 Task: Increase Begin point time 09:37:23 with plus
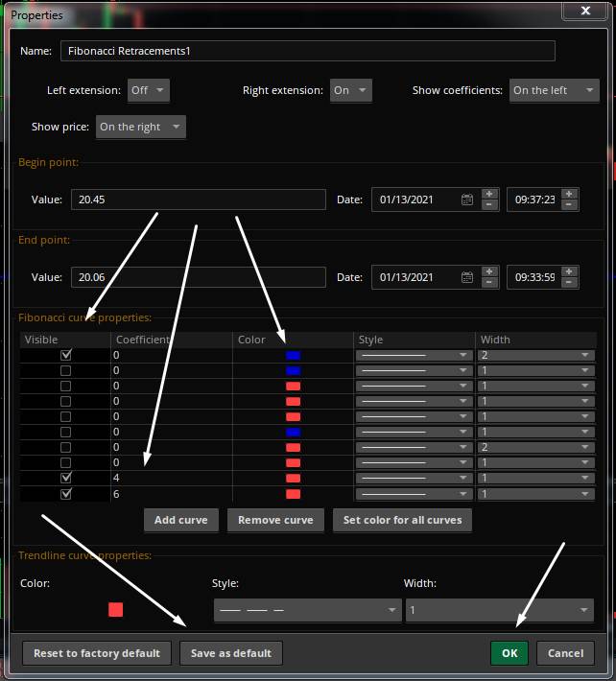[570, 194]
